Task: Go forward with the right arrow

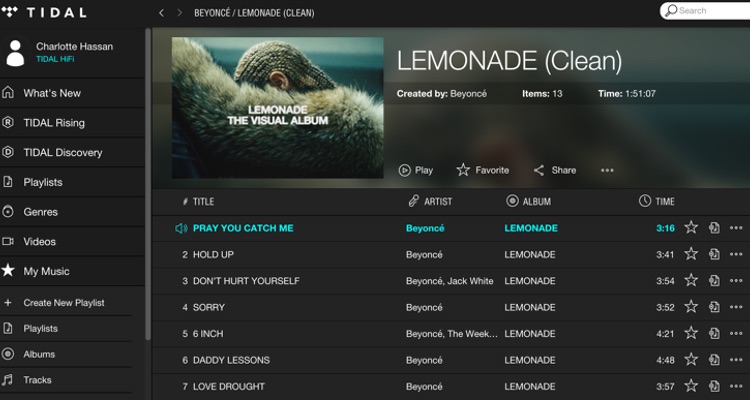Action: [179, 13]
